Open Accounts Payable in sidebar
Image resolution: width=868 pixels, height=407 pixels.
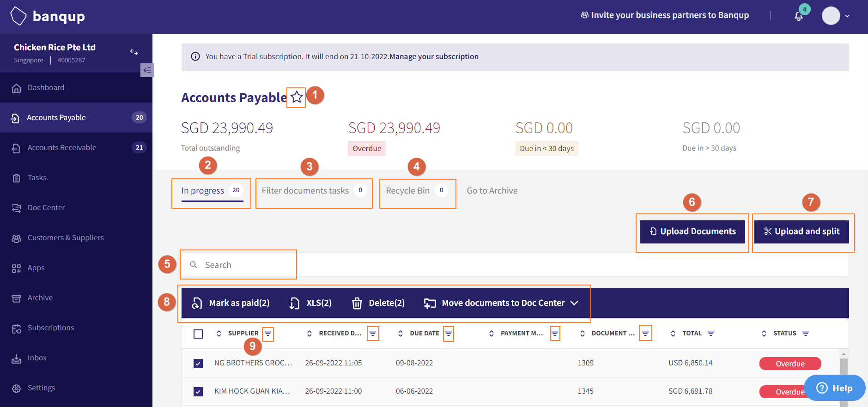tap(76, 118)
